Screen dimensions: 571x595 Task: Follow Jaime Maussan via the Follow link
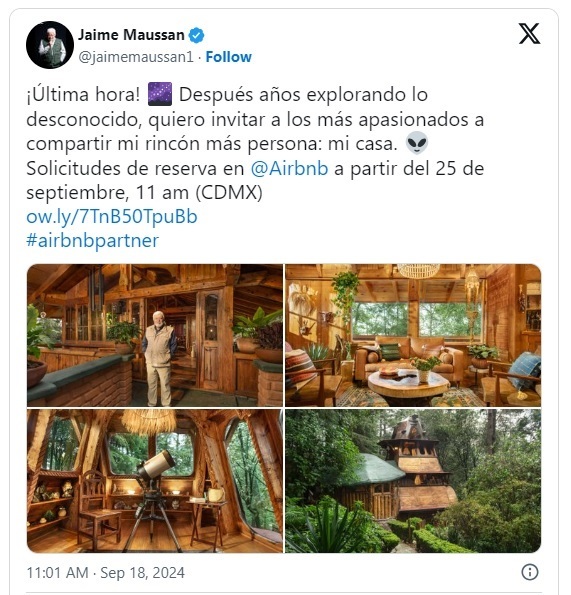228,57
